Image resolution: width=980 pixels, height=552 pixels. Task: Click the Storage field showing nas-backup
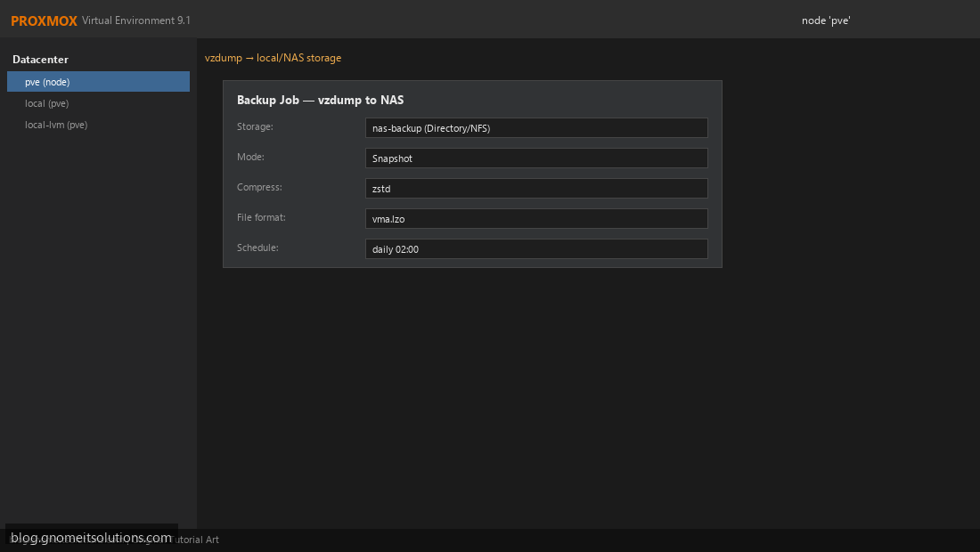click(536, 128)
